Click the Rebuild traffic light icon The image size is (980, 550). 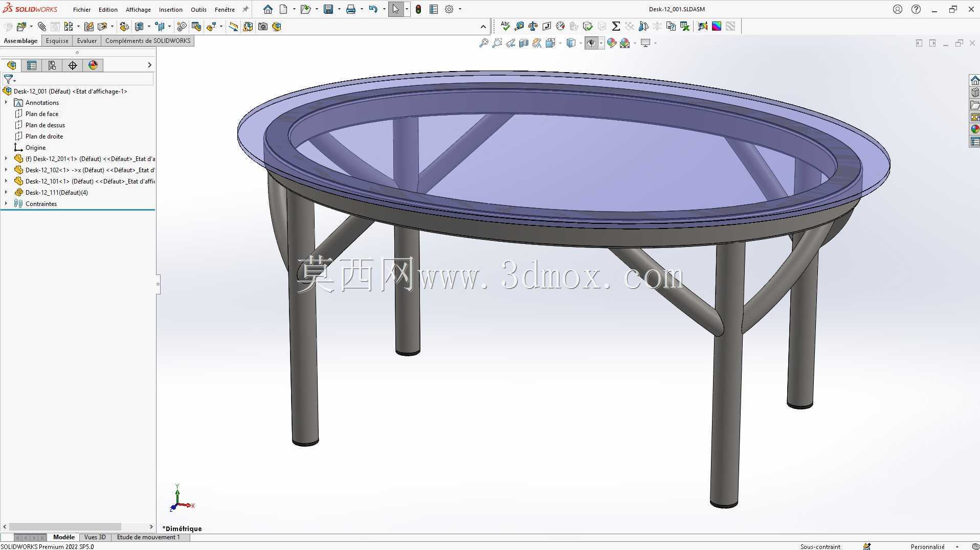click(x=418, y=9)
